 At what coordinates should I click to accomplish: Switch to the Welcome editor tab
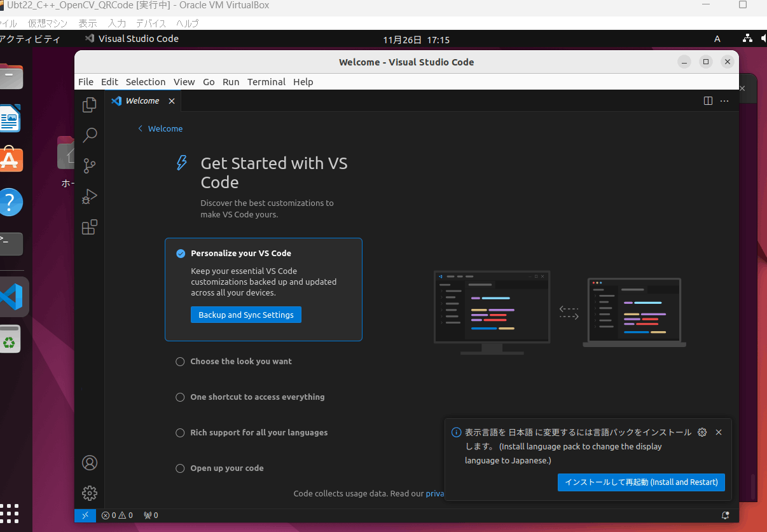142,101
